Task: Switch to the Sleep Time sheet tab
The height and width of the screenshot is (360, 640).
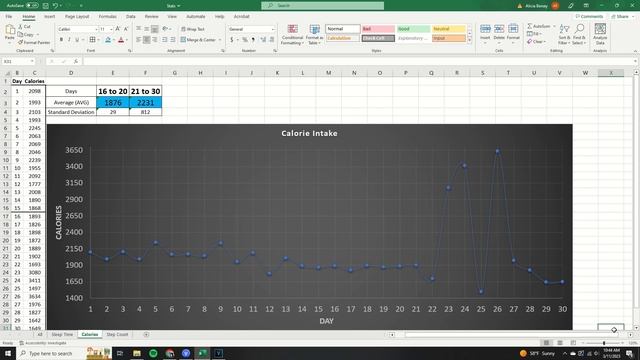Action: coord(62,334)
